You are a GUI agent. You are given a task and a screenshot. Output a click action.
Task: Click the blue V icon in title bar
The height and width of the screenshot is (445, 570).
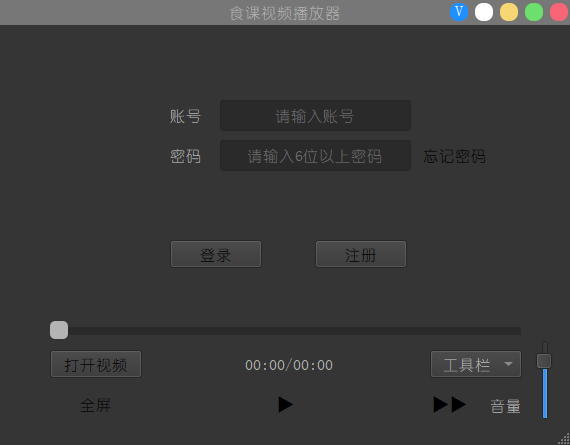coord(459,12)
